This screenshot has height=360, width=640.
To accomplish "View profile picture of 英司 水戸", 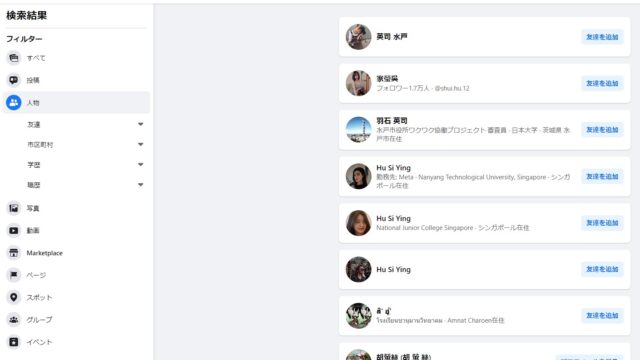I will point(358,37).
